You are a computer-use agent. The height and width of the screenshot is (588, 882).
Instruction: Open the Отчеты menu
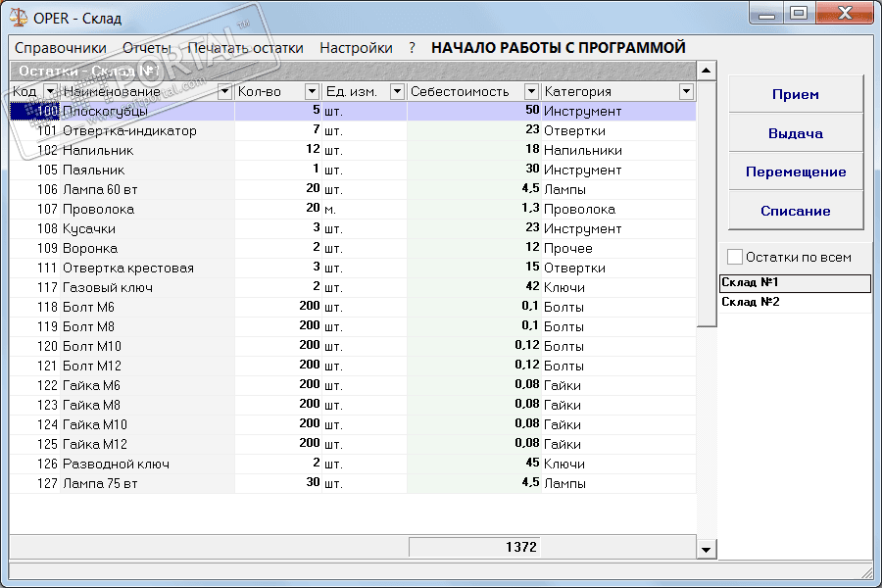coord(147,48)
